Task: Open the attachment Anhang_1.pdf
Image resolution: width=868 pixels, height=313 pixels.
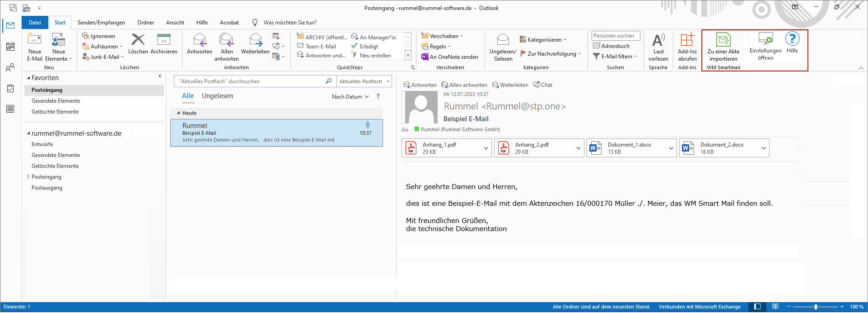Action: click(441, 148)
